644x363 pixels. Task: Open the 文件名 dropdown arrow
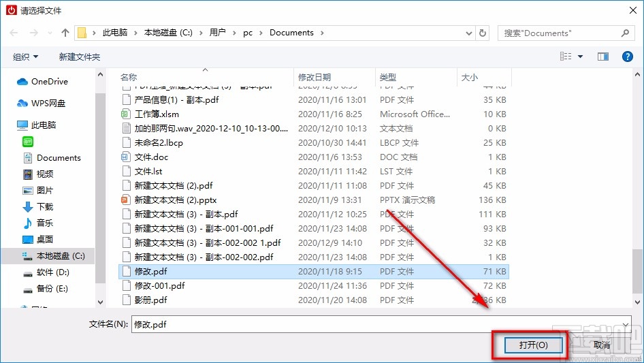626,324
